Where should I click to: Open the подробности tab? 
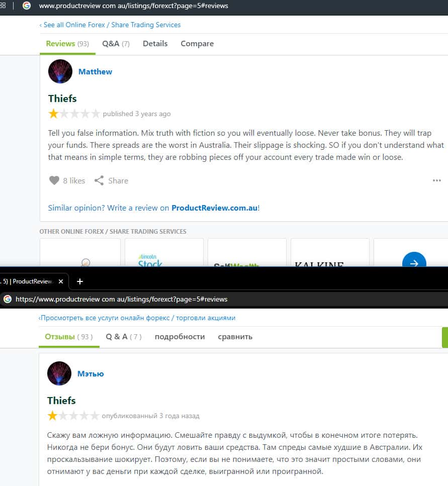pos(180,337)
